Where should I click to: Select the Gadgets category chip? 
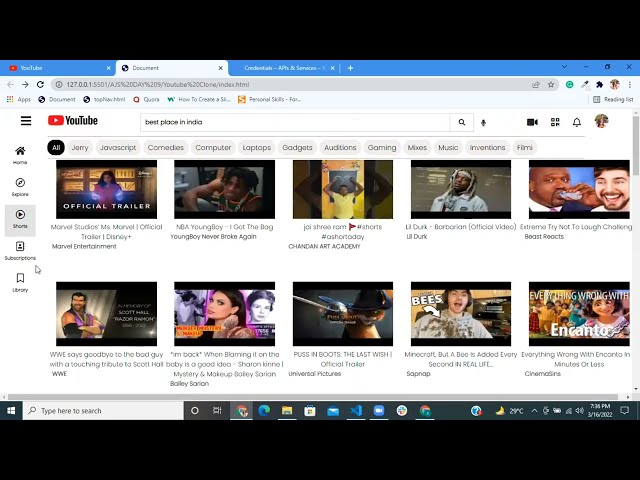(297, 147)
